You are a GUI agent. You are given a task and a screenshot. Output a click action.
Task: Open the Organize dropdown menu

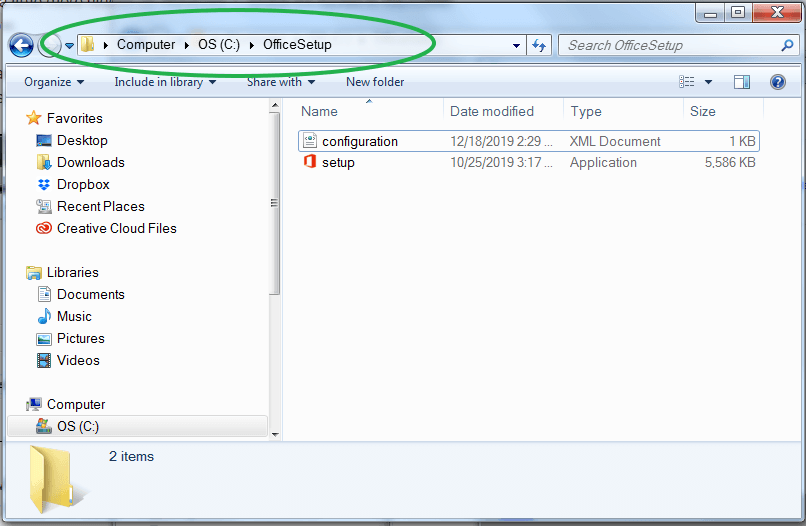point(54,82)
